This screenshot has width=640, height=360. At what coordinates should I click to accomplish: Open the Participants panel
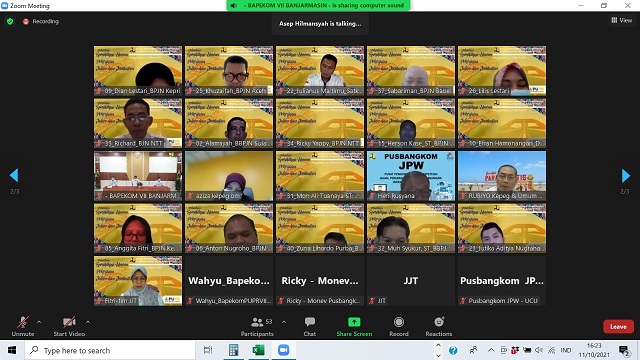(257, 327)
